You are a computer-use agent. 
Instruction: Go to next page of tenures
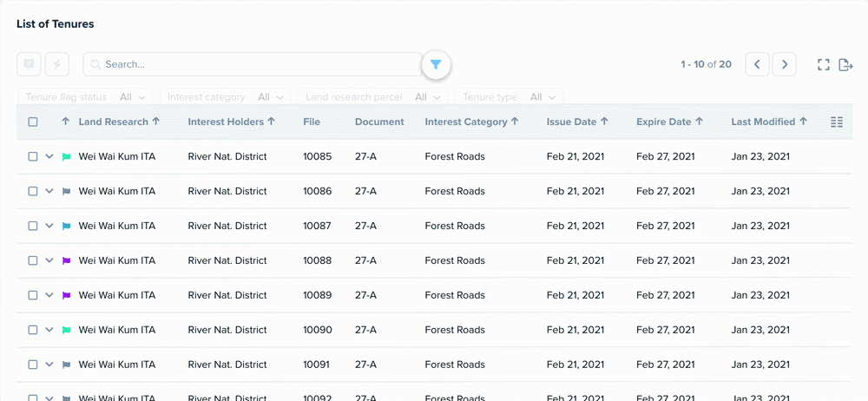[x=785, y=64]
